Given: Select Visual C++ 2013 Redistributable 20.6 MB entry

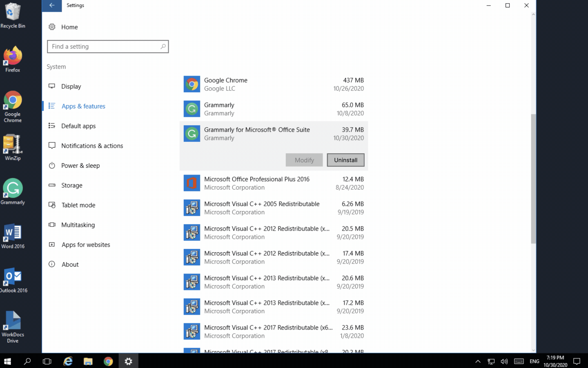Looking at the screenshot, I should coord(274,282).
